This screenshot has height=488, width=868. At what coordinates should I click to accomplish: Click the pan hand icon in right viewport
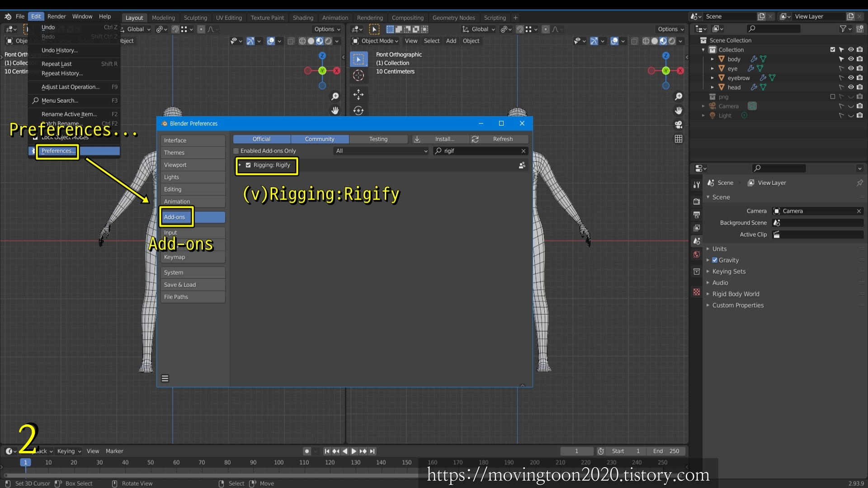coord(679,110)
